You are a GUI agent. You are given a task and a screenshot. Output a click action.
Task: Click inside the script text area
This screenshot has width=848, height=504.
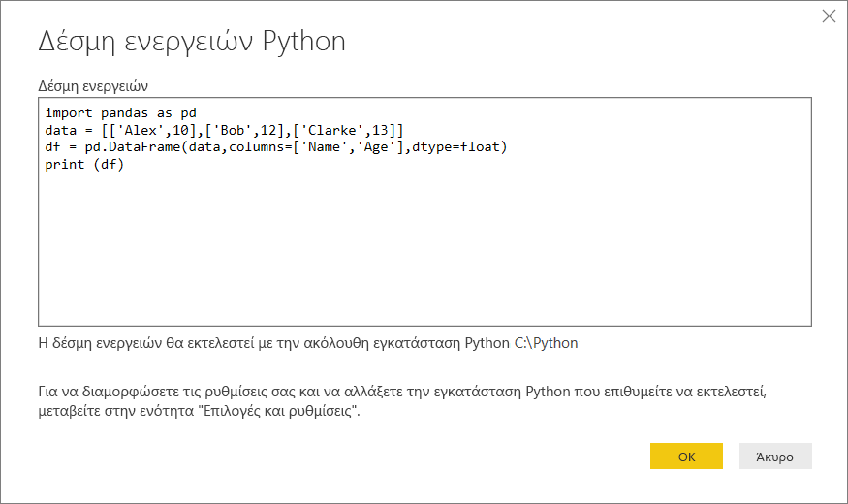coord(424,211)
